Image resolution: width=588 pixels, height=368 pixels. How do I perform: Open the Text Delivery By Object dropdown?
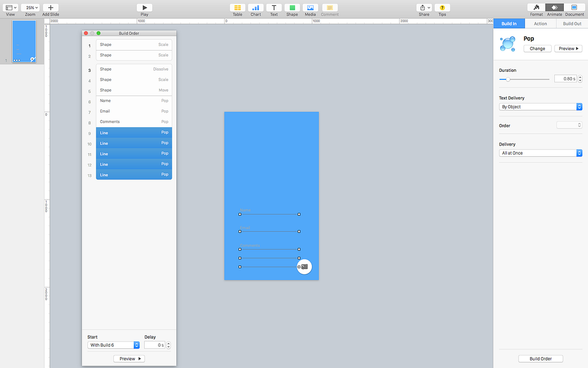click(x=540, y=106)
